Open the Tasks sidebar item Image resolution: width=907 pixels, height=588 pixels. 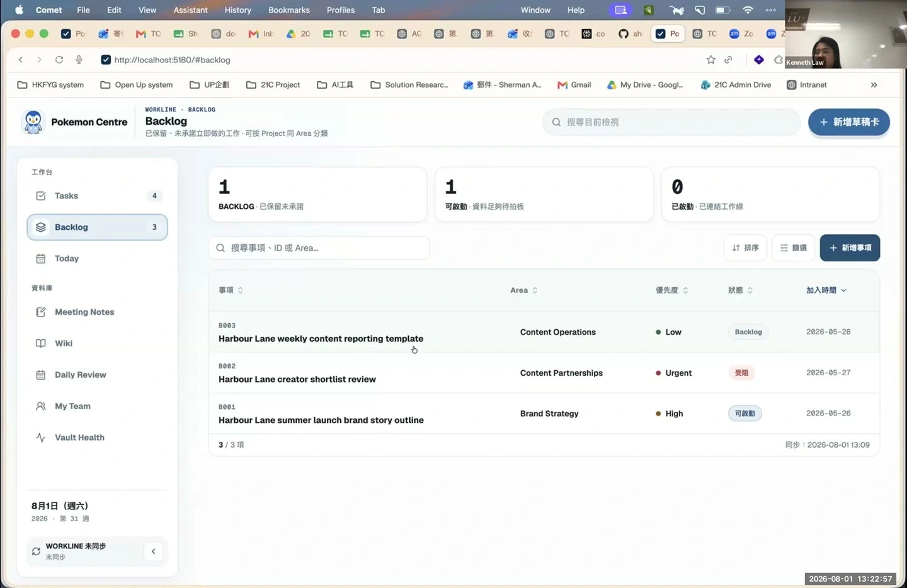tap(97, 196)
